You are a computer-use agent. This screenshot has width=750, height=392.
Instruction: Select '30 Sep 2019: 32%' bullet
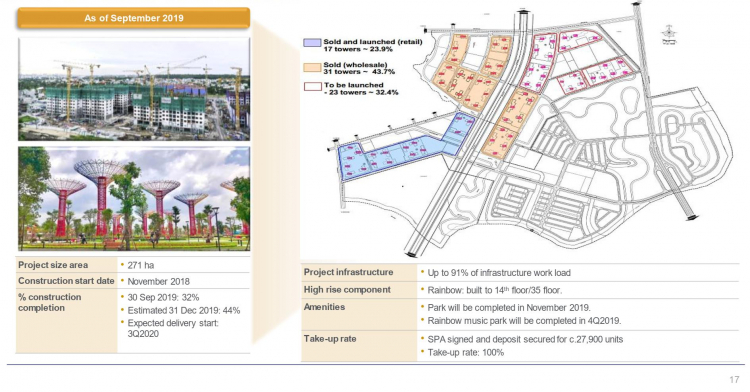click(163, 297)
